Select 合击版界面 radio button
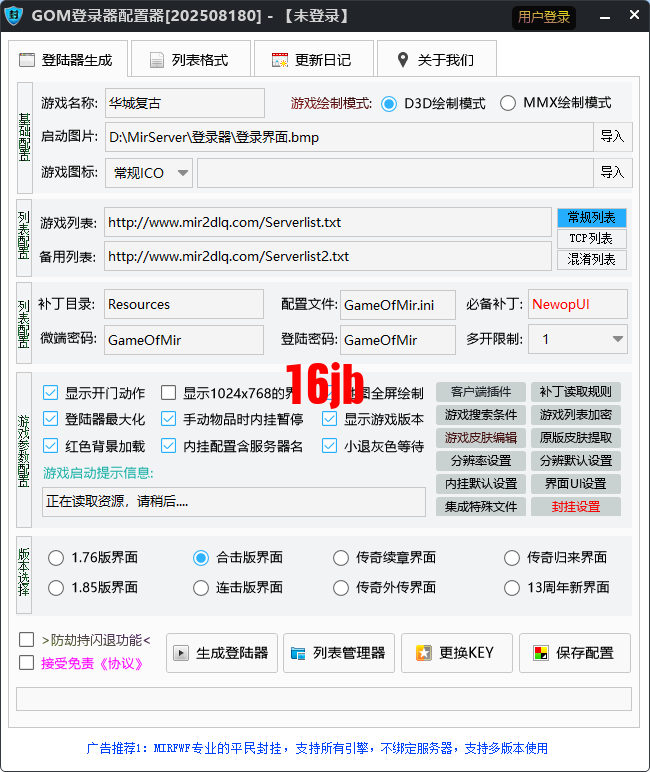Screen dimensions: 650x772 click(200, 558)
